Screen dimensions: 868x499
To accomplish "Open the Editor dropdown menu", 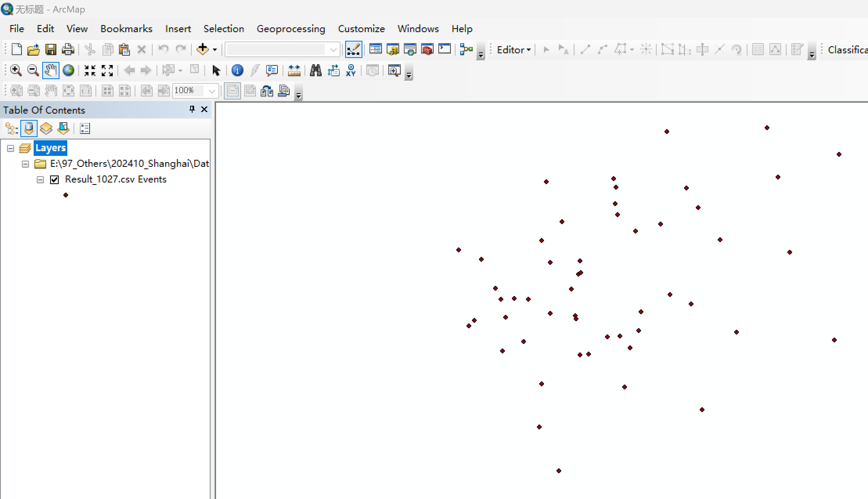I will tap(513, 50).
